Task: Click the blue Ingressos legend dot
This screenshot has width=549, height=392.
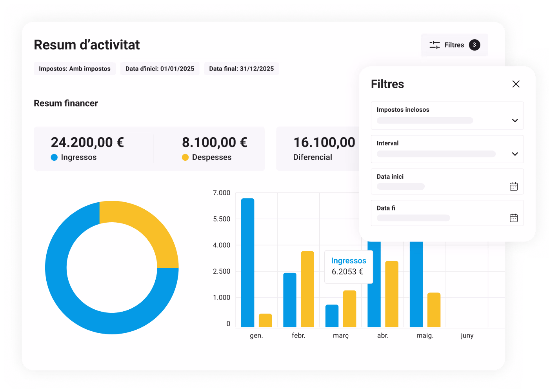Action: click(x=54, y=157)
